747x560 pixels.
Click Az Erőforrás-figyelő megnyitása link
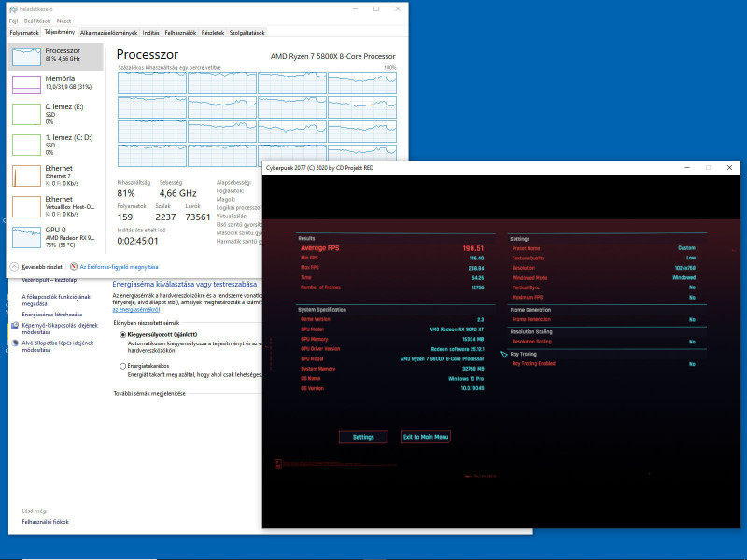(x=120, y=267)
